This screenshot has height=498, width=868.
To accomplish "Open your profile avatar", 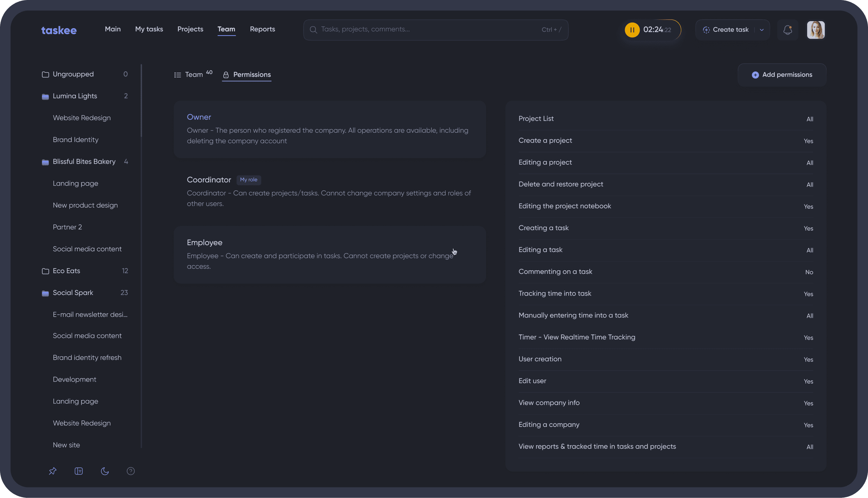I will [x=816, y=30].
